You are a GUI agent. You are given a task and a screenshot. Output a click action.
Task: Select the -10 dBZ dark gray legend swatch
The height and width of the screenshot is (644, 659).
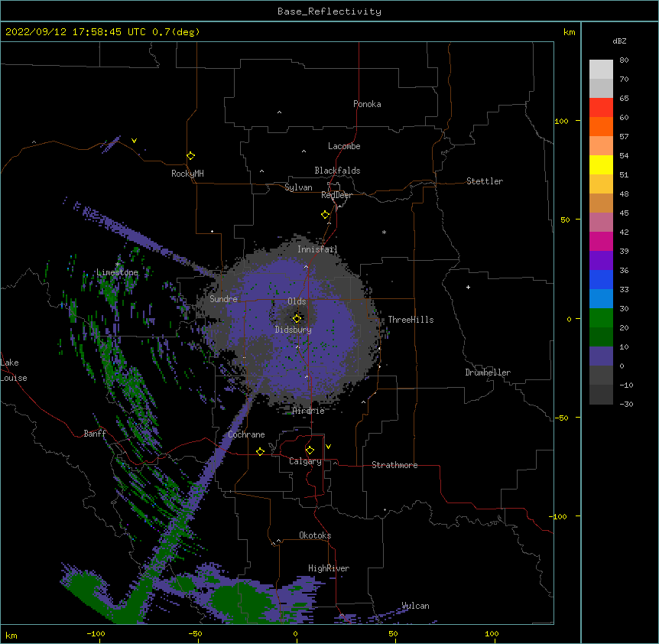point(601,394)
